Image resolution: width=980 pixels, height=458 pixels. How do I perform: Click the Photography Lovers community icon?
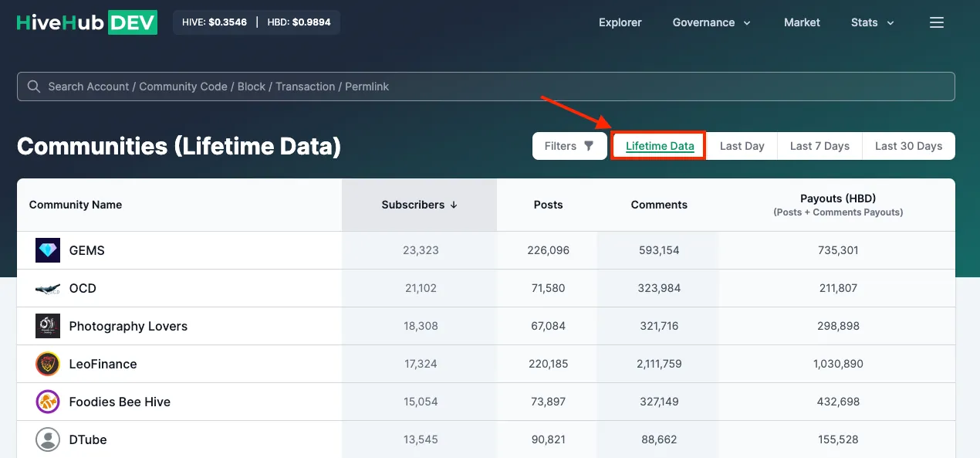pyautogui.click(x=48, y=326)
